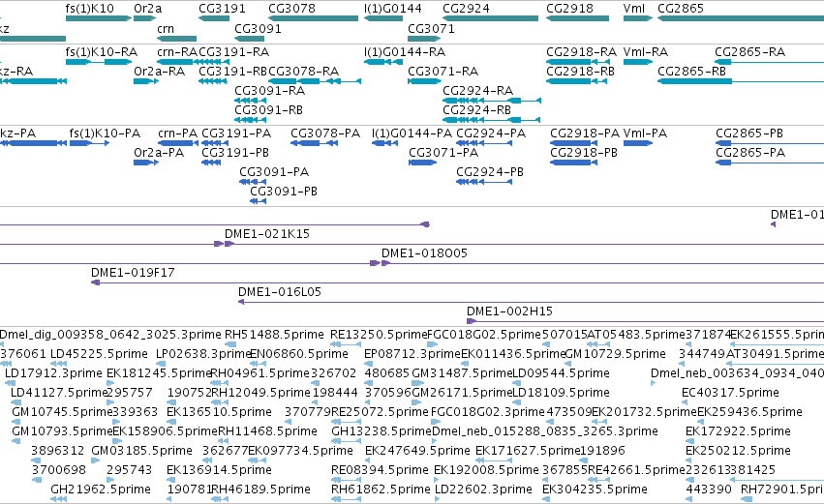Viewport: 824px width, 504px height.
Task: Select BAC clone label DME1-002H15
Action: coord(509,311)
